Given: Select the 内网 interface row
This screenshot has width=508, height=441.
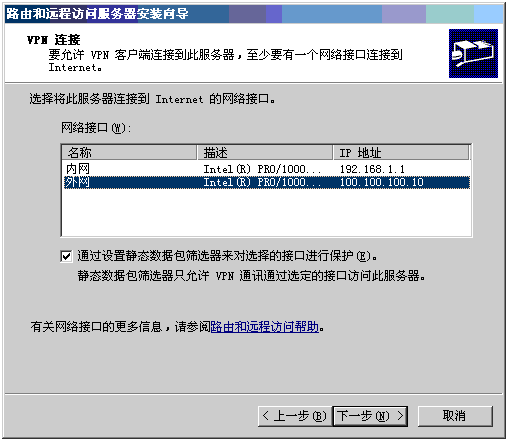Looking at the screenshot, I should coord(267,169).
